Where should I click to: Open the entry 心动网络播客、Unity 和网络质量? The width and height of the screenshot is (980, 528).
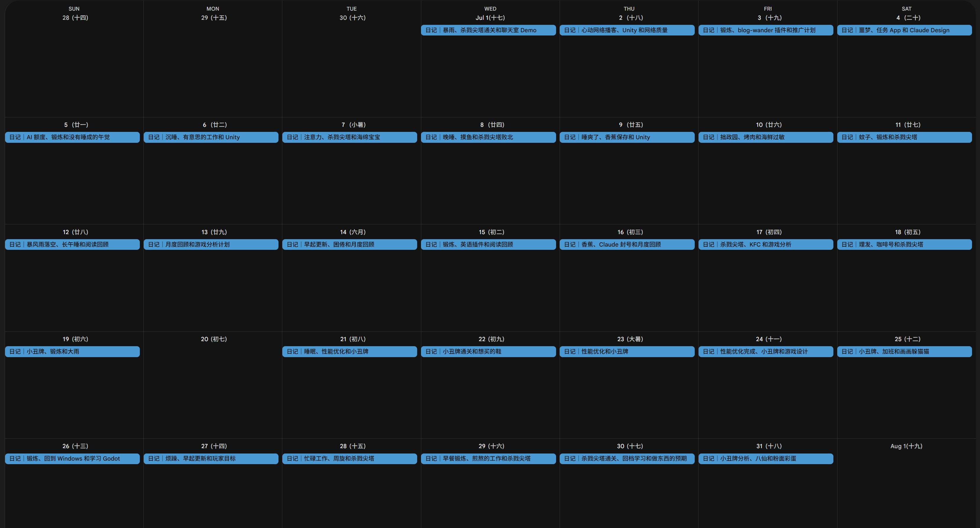pyautogui.click(x=627, y=30)
